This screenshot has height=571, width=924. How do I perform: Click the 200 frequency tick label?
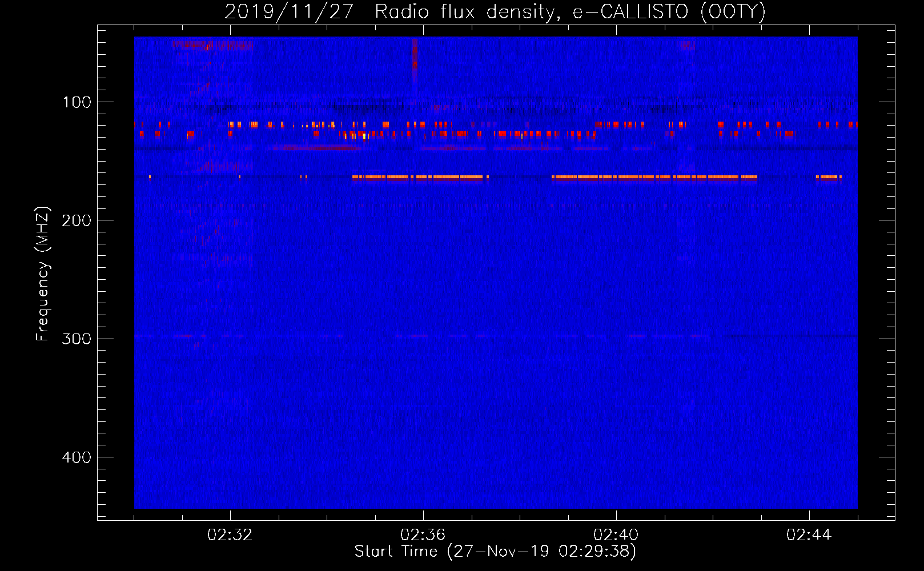click(77, 220)
